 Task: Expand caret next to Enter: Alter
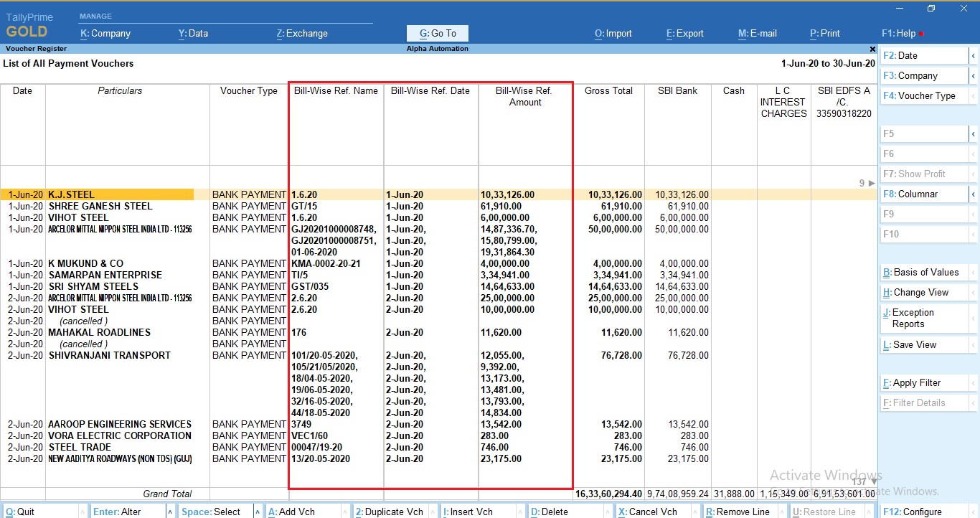pos(170,512)
